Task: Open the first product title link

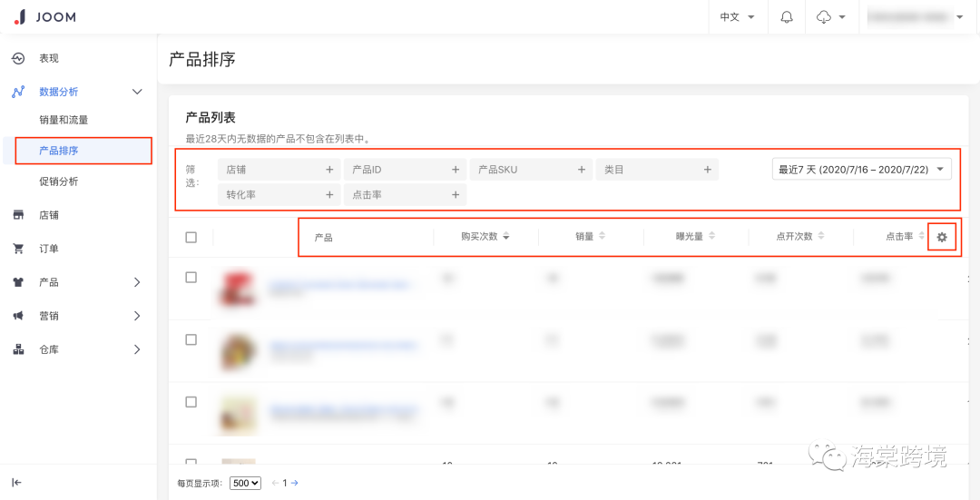Action: 340,285
